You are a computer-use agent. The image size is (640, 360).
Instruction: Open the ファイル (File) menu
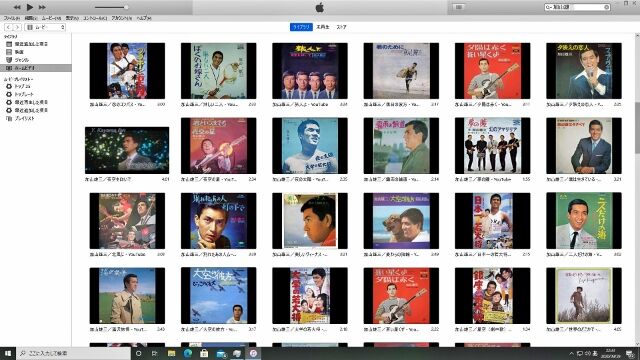[x=12, y=18]
